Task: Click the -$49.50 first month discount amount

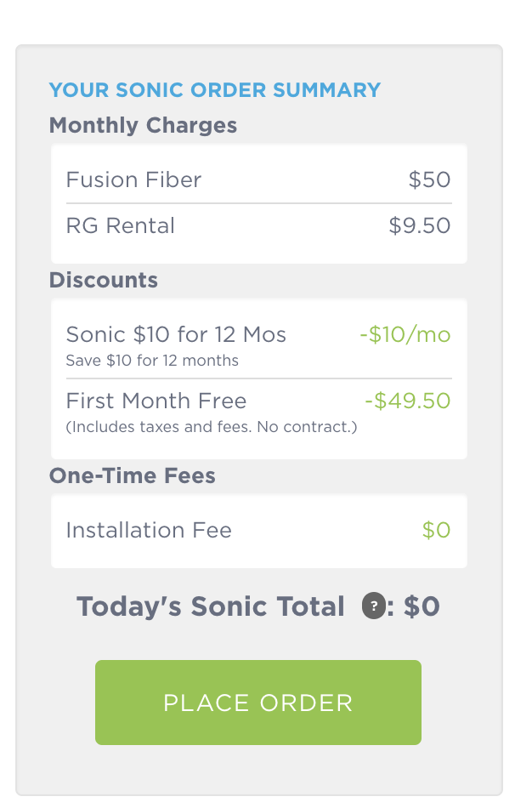Action: 408,401
